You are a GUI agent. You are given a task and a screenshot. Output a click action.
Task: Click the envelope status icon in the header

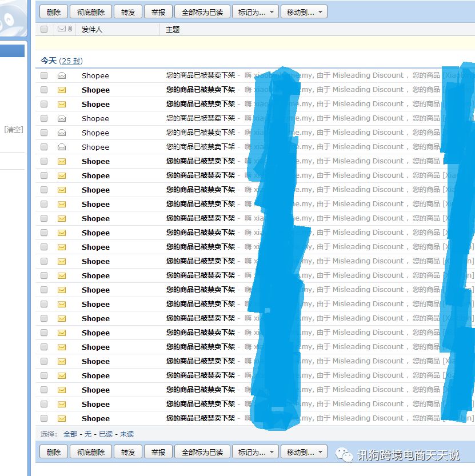point(62,29)
